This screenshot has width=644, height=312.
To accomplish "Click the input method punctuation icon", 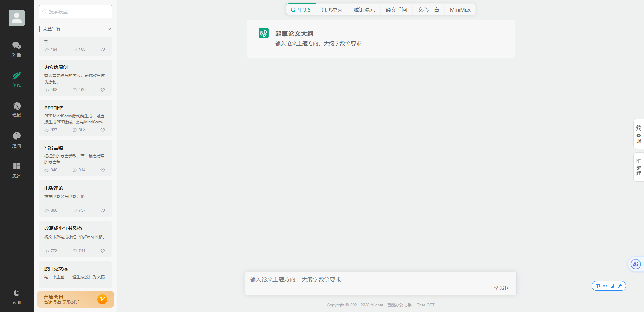I will [605, 286].
